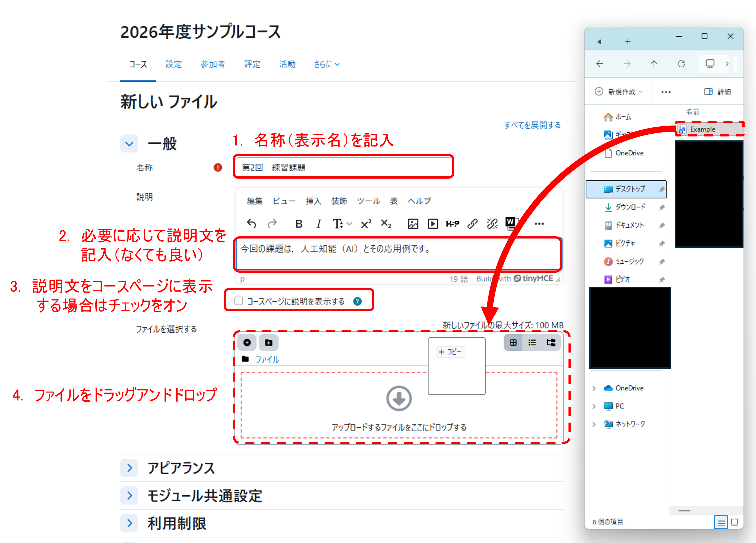The width and height of the screenshot is (756, 543).
Task: Refresh the Explorer window
Action: (x=681, y=64)
